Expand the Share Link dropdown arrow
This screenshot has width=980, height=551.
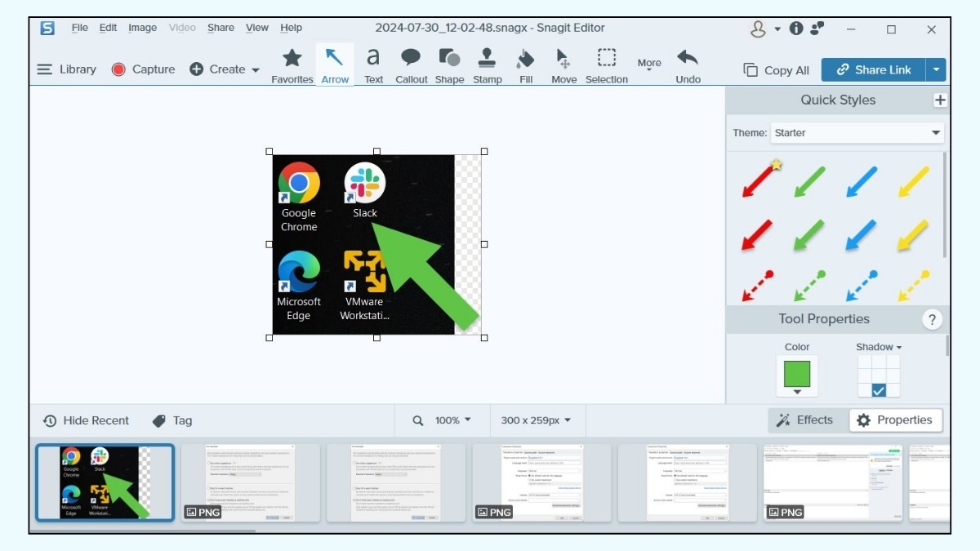935,70
